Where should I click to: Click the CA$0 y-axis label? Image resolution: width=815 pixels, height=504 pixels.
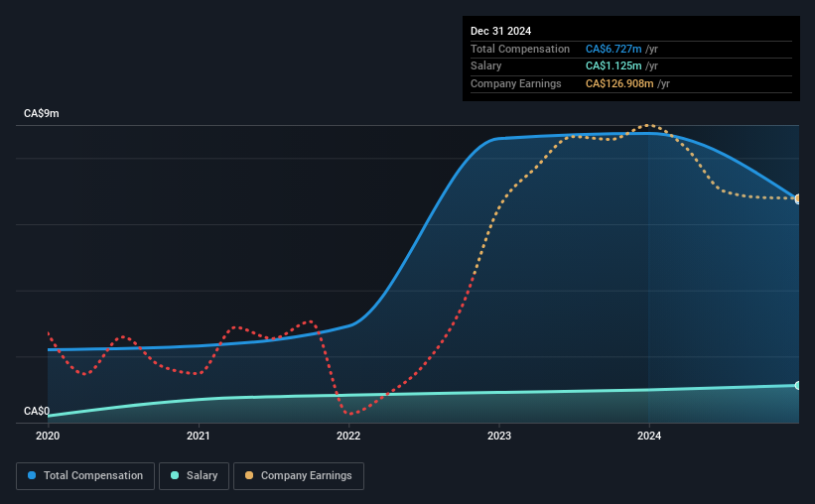[37, 411]
